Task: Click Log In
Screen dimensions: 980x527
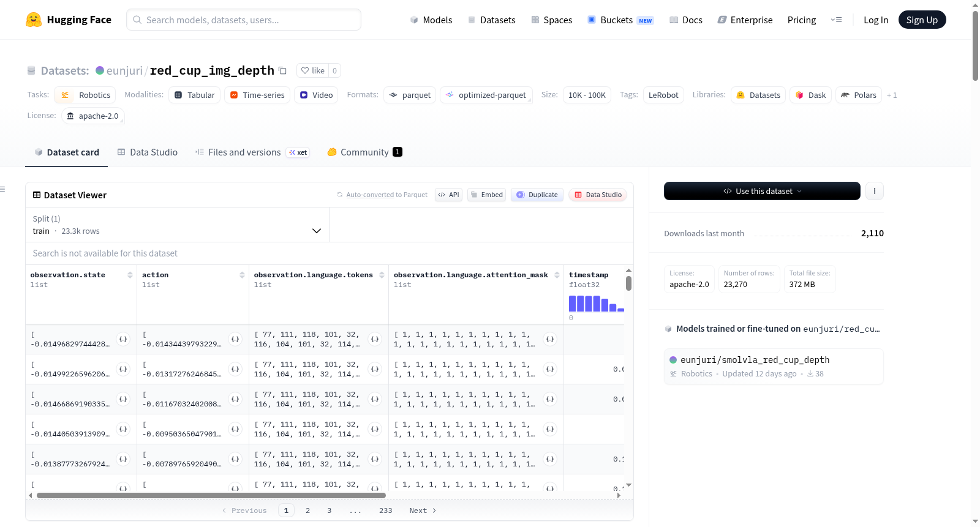Action: pos(876,20)
